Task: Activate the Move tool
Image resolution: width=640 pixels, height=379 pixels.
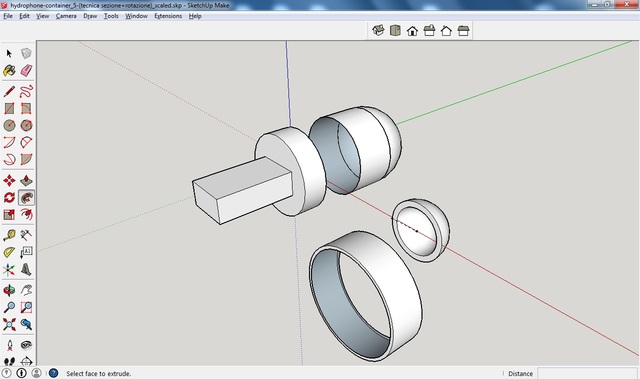Action: coord(9,180)
